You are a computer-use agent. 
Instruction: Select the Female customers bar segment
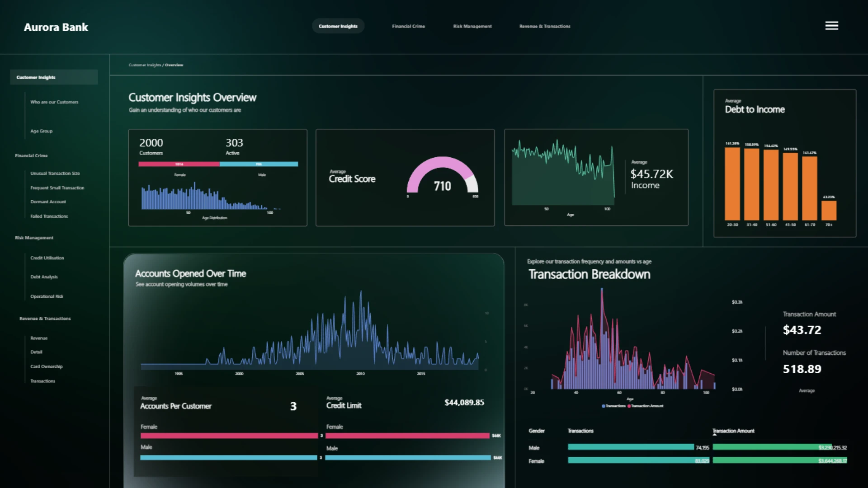[179, 164]
